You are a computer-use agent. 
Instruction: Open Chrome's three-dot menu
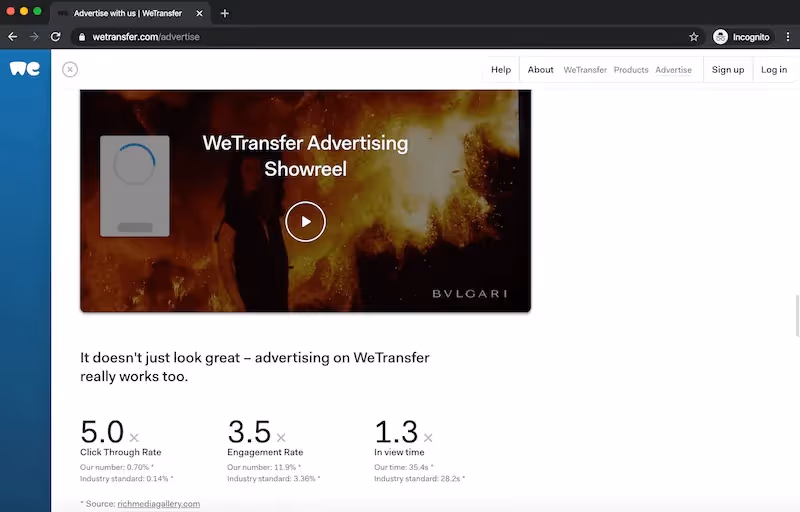point(788,37)
